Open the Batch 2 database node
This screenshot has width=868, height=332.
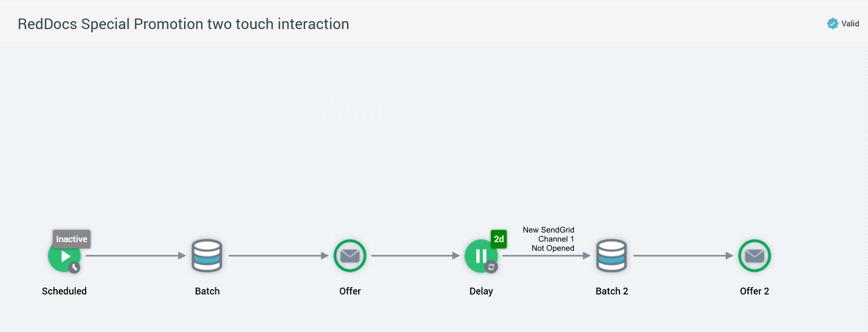pyautogui.click(x=611, y=255)
